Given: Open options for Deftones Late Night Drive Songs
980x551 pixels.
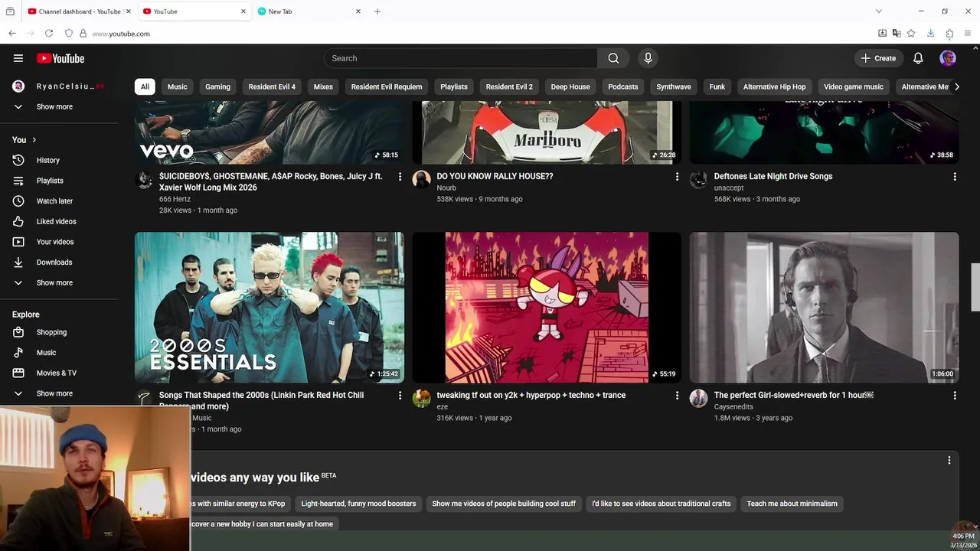Looking at the screenshot, I should click(954, 177).
